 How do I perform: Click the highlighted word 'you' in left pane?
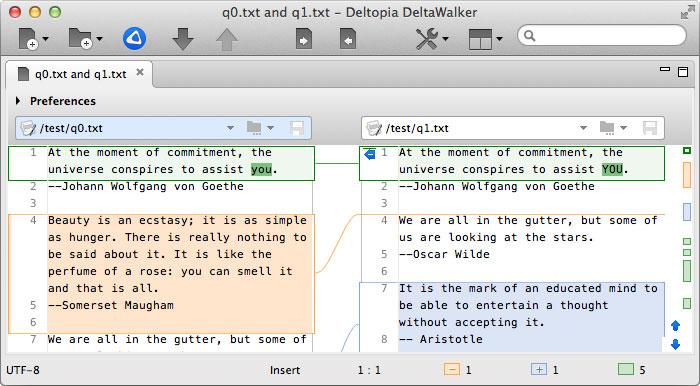pyautogui.click(x=261, y=170)
